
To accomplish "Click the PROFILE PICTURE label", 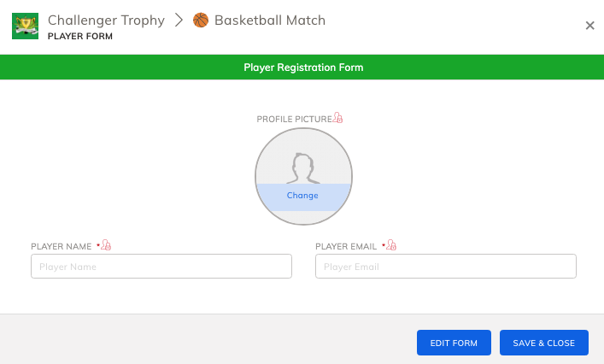I will click(294, 119).
